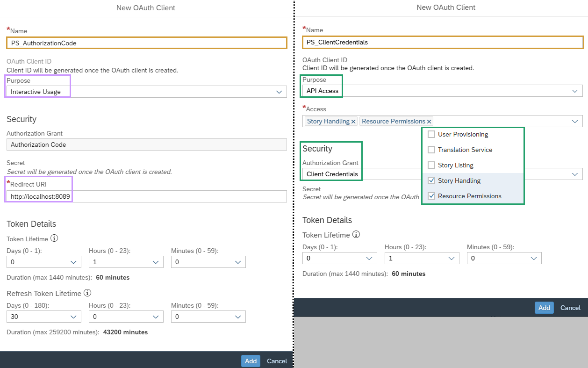Click the Name field containing PS_AuthorizationCode

(x=146, y=43)
